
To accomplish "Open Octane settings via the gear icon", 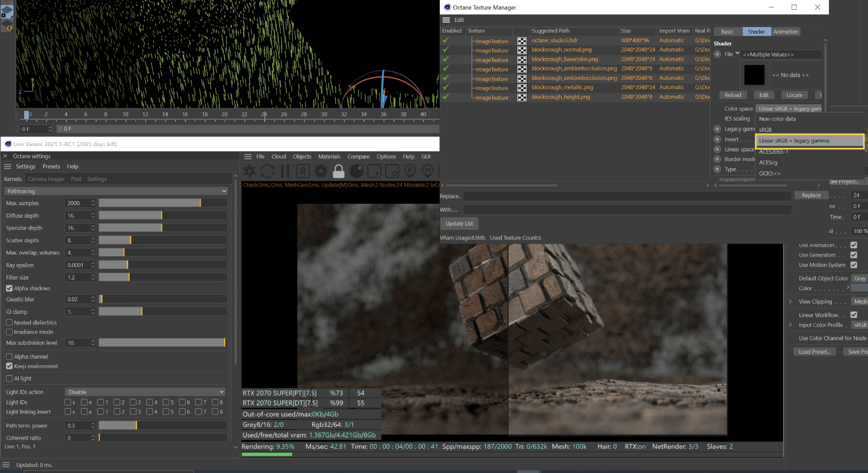I will [320, 171].
